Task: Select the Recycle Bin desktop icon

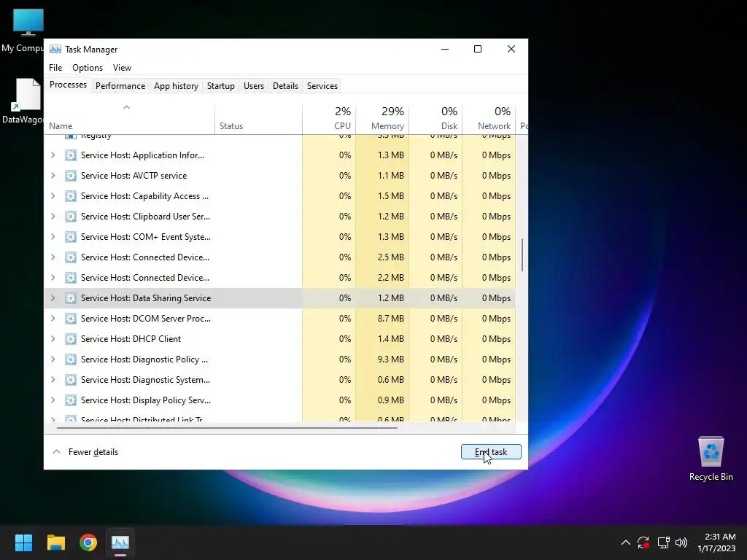Action: pos(711,458)
